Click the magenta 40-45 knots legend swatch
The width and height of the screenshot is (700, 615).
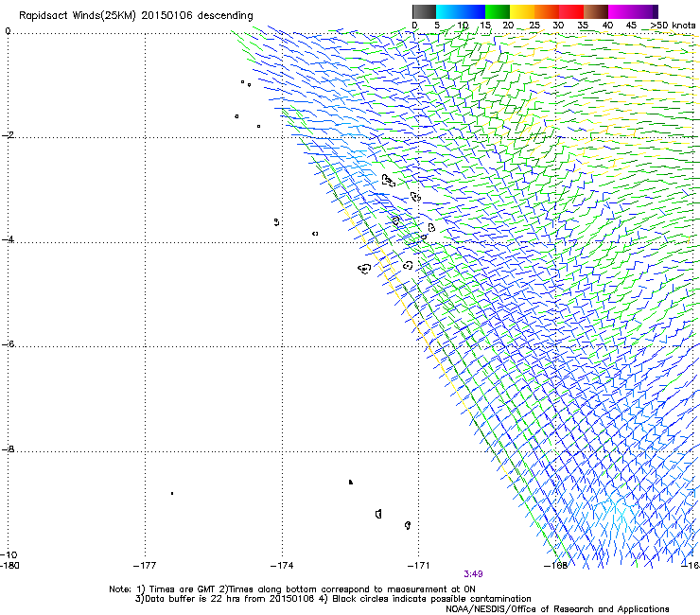click(621, 11)
